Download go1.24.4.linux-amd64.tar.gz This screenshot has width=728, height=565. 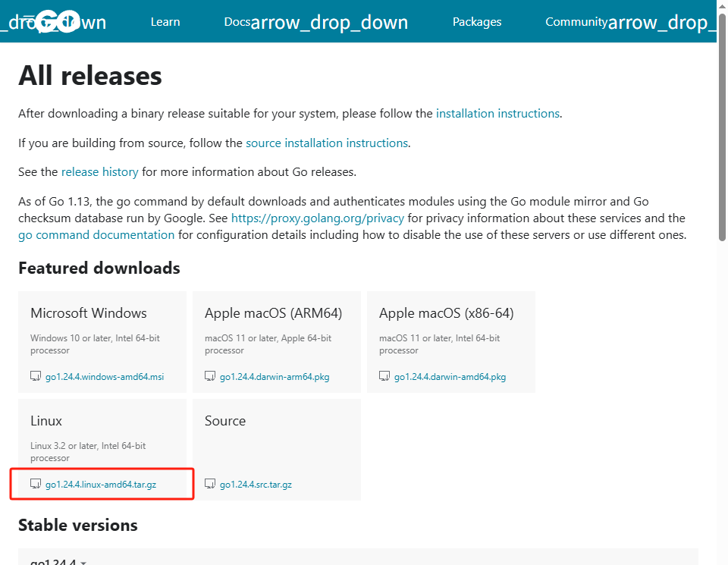101,484
